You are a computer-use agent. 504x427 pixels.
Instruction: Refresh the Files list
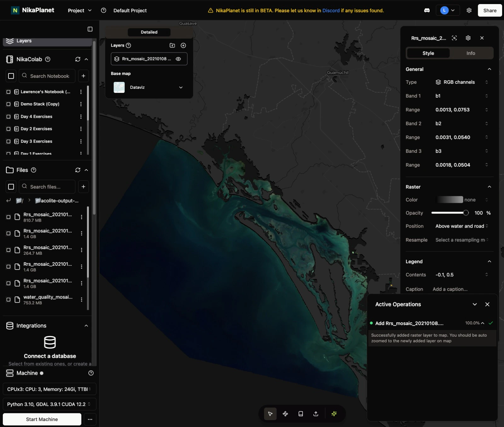point(78,170)
